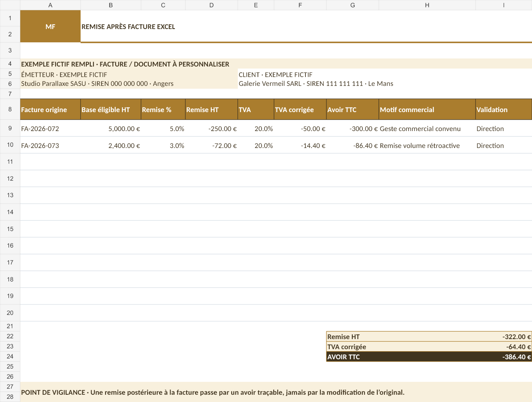Screen dimensions: 532x402
Task: Click the -72.00 € remise cell
Action: click(212, 145)
